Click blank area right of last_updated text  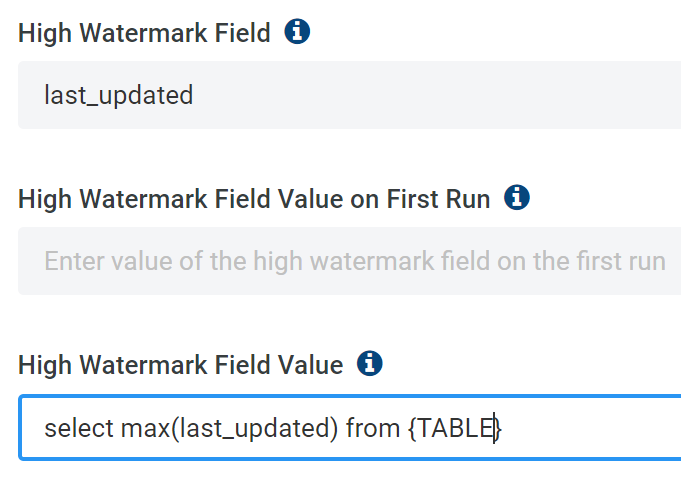450,96
